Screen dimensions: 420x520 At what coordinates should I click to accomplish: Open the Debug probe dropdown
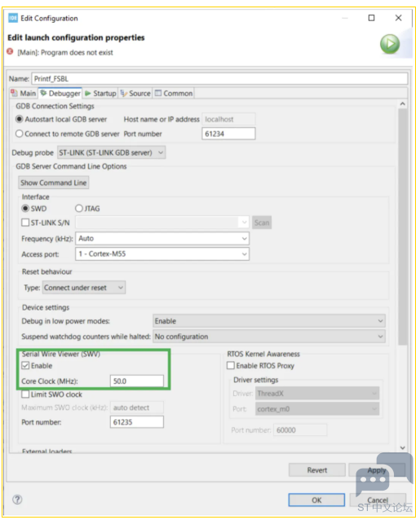pyautogui.click(x=111, y=152)
